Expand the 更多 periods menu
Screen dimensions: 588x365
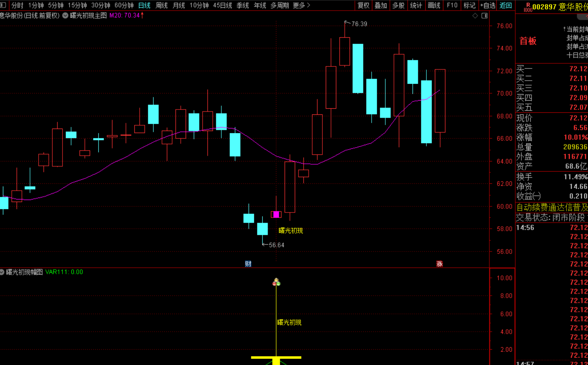point(301,5)
